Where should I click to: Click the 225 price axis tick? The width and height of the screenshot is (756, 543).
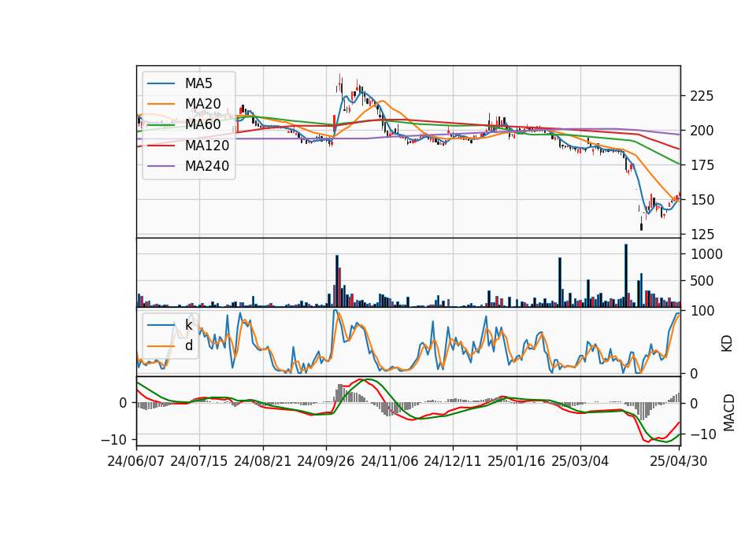[x=702, y=96]
